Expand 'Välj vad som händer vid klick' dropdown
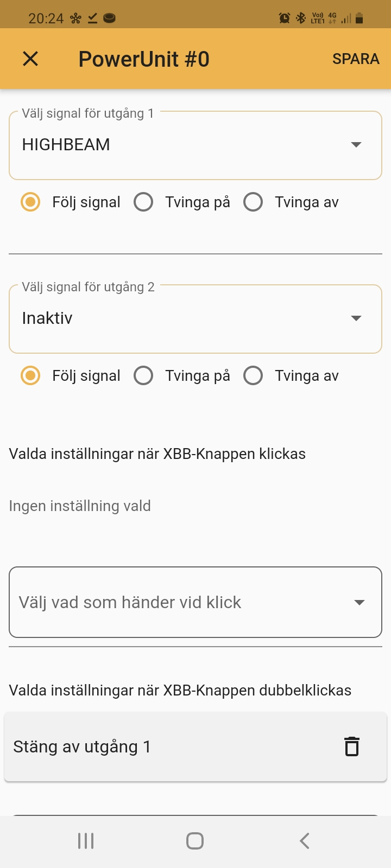 click(x=195, y=602)
